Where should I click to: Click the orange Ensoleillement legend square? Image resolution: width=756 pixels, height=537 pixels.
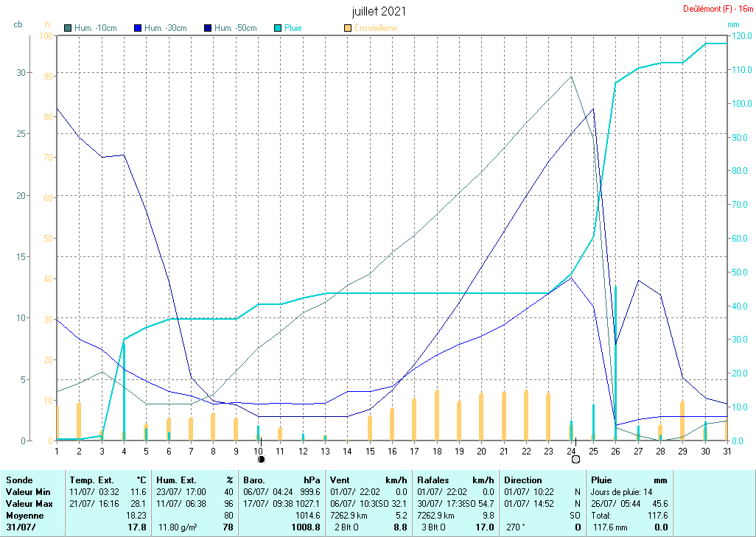point(348,28)
